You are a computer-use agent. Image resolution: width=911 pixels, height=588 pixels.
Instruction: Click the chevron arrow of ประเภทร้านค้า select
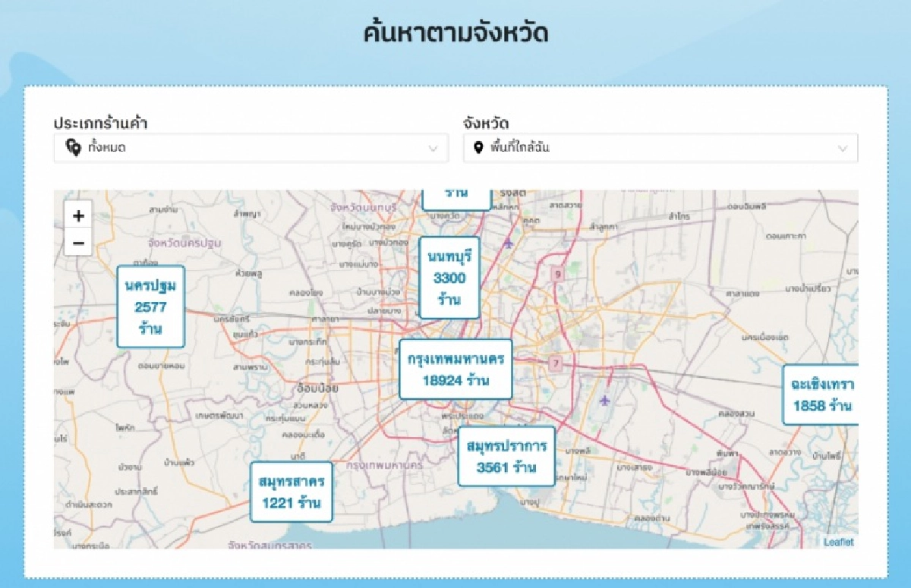click(x=433, y=149)
